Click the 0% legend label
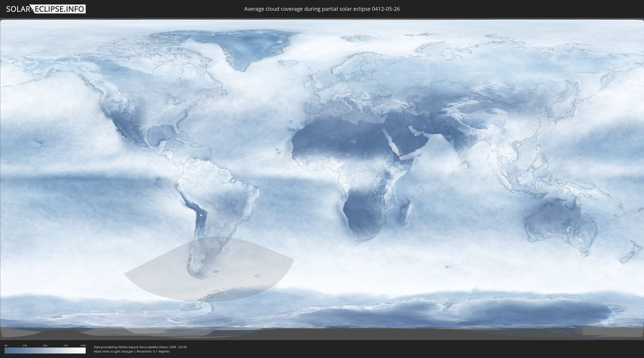Screen dimensions: 644x358 (x=6, y=345)
